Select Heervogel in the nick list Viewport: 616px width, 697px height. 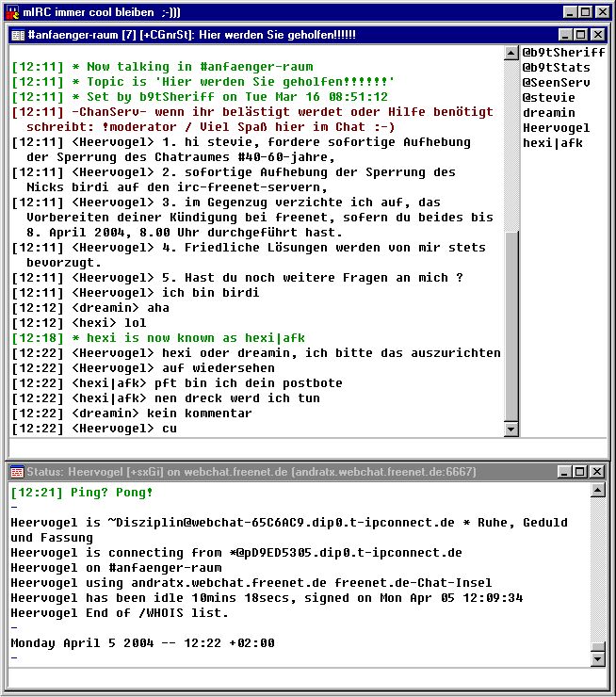click(x=556, y=128)
